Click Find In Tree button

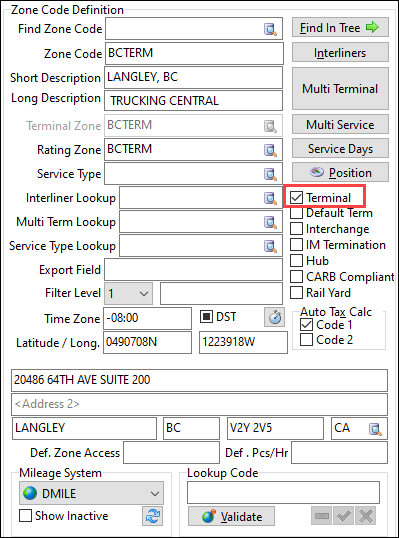pyautogui.click(x=340, y=27)
